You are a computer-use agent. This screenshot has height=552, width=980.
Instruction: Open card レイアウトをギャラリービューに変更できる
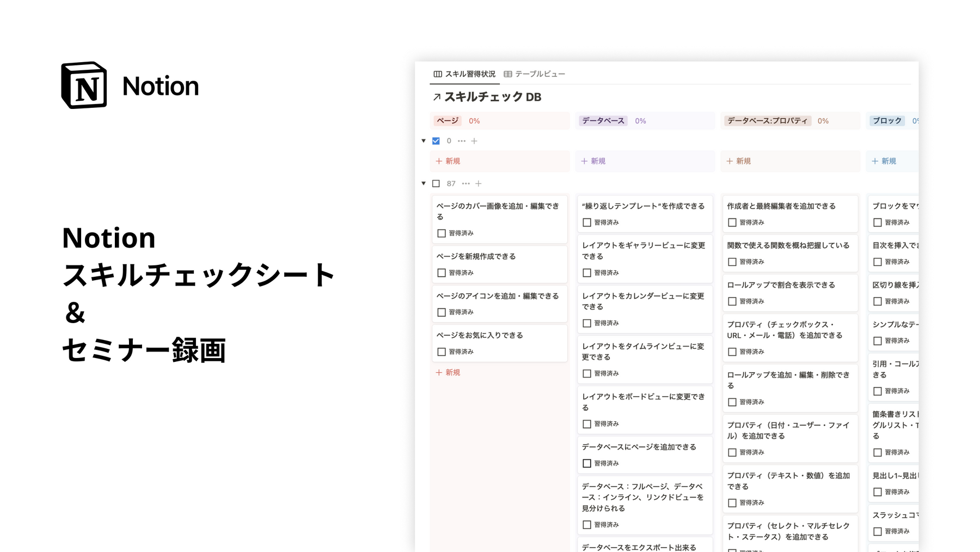tap(645, 258)
